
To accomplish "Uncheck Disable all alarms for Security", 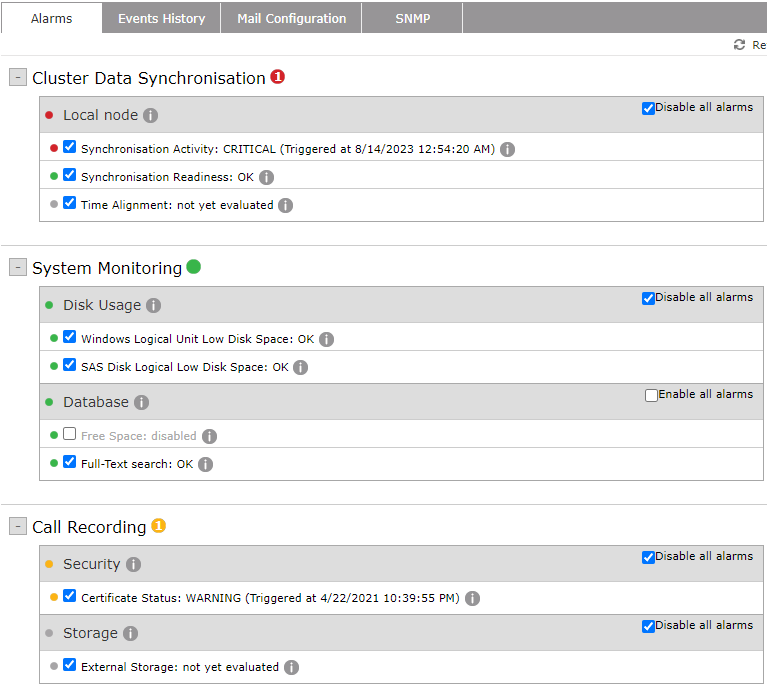I will 648,557.
